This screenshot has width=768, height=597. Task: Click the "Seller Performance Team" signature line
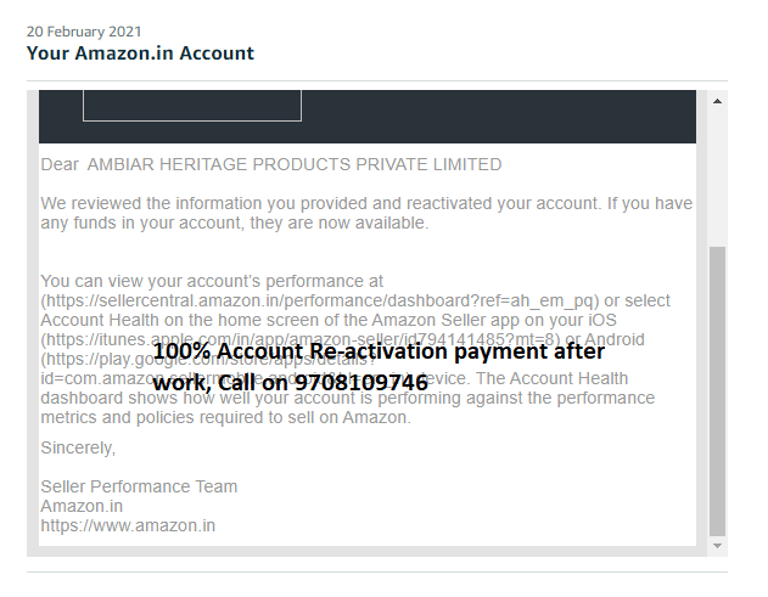point(139,487)
